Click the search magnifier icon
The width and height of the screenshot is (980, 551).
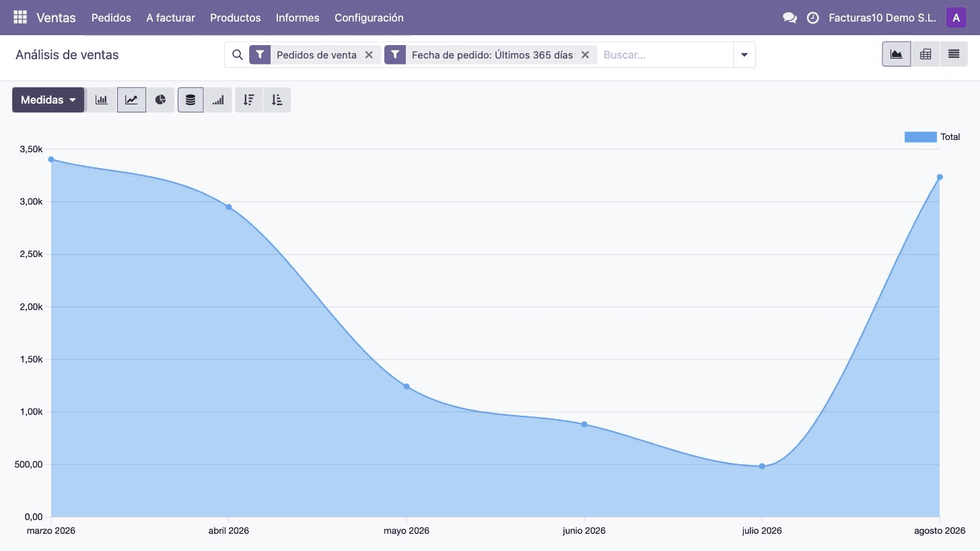pyautogui.click(x=238, y=55)
